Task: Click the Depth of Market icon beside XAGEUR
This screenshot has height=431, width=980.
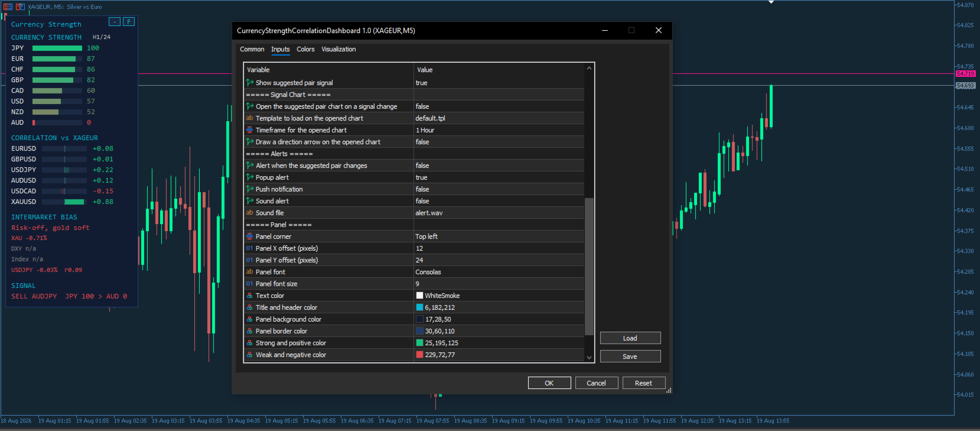Action: 20,7
